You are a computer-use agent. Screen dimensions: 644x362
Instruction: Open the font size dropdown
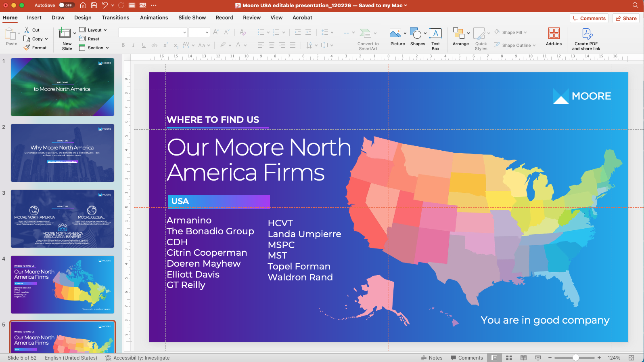207,32
